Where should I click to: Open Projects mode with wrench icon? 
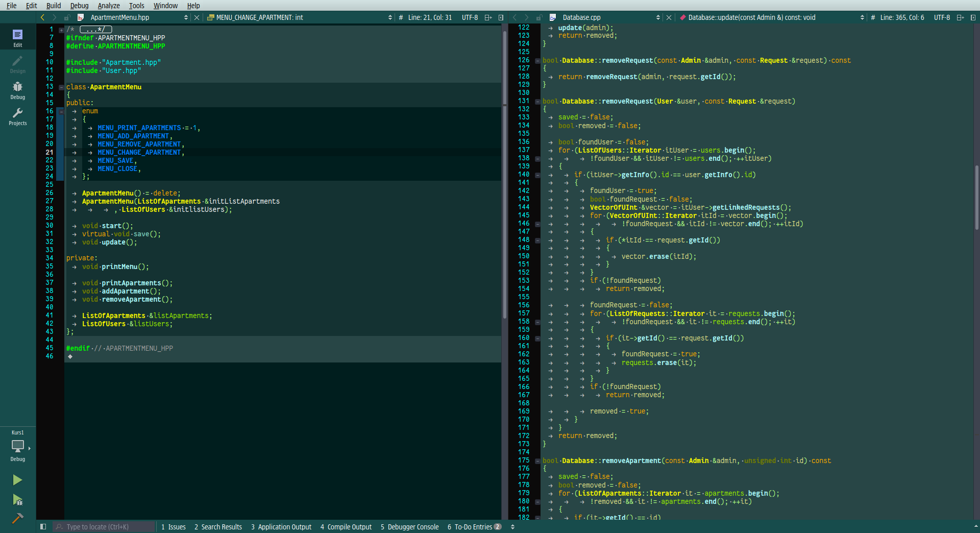click(17, 116)
